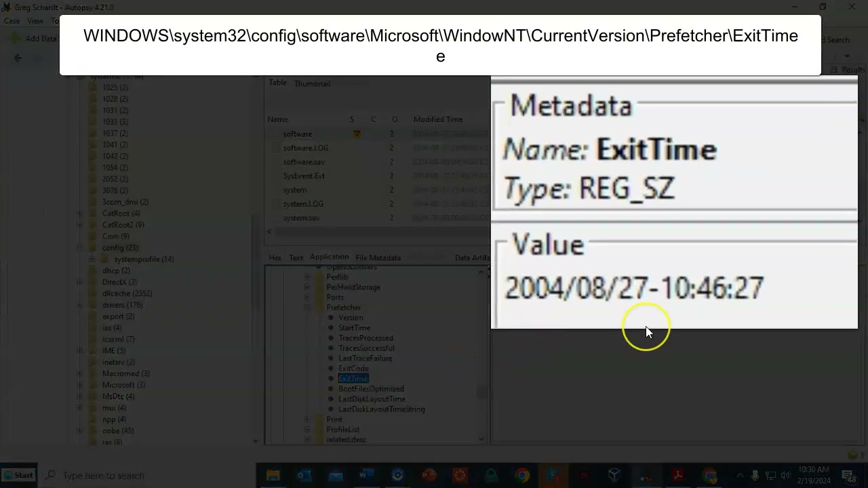This screenshot has height=488, width=868.
Task: Select the BootFilesOptimized registry value
Action: [x=371, y=389]
